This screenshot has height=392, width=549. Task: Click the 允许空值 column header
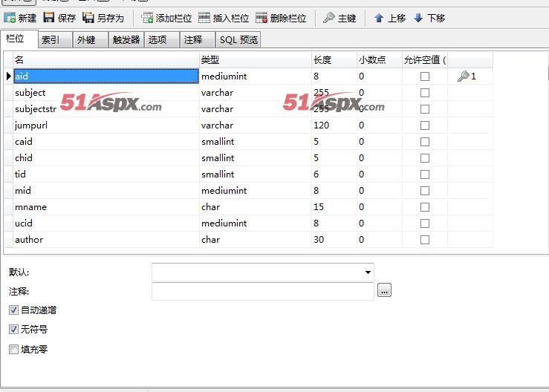pyautogui.click(x=425, y=60)
